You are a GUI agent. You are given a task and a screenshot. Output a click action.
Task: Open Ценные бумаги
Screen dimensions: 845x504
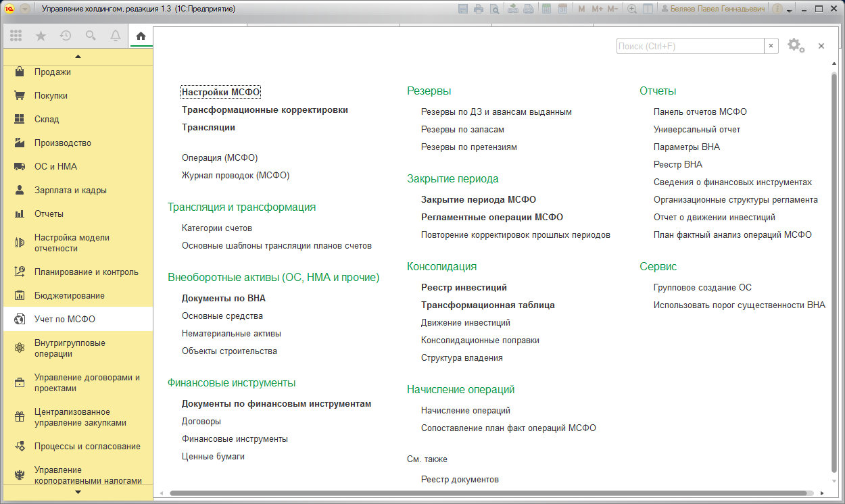click(213, 457)
